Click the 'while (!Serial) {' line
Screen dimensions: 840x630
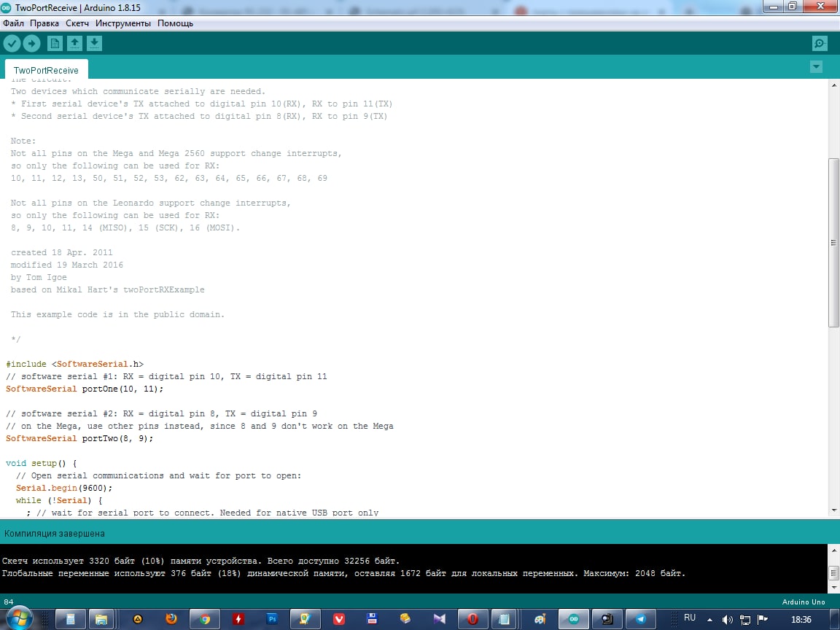tap(59, 500)
